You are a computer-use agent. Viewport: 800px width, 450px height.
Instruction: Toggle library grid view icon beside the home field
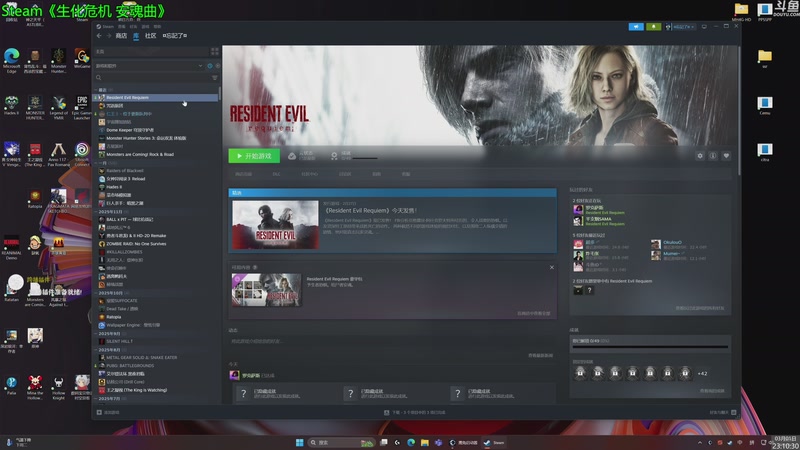click(x=214, y=52)
